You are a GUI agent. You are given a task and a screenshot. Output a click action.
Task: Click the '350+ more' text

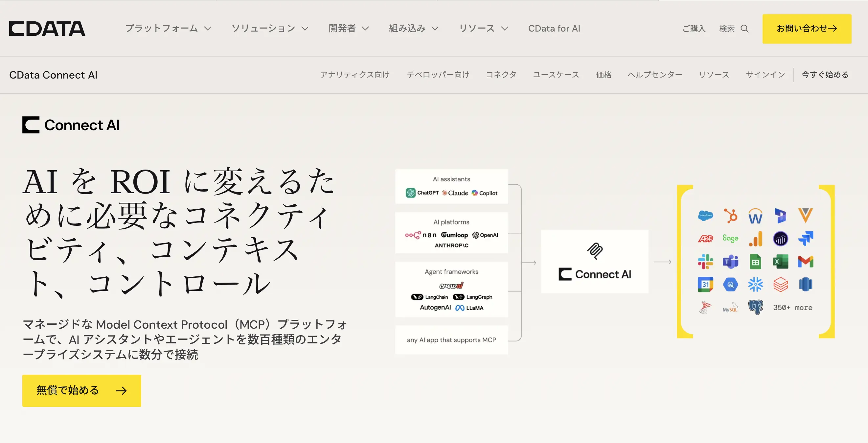[x=792, y=308]
